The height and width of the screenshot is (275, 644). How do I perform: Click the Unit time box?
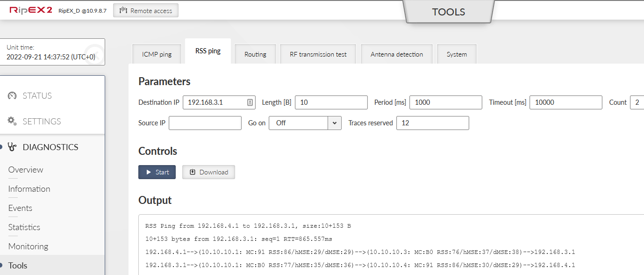(x=52, y=52)
